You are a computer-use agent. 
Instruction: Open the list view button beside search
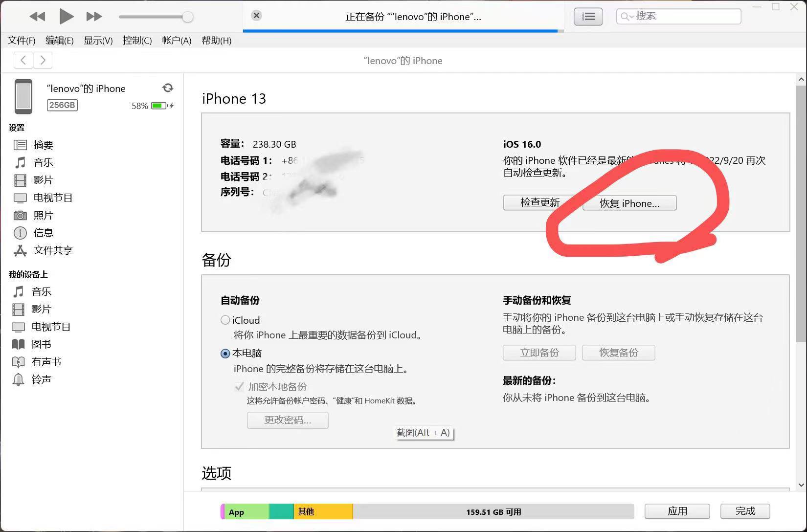[588, 17]
